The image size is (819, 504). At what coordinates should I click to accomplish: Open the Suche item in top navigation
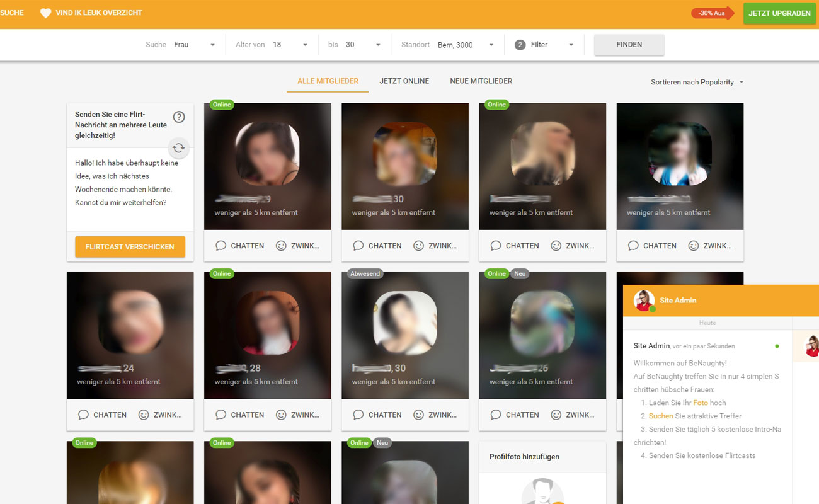(x=12, y=13)
